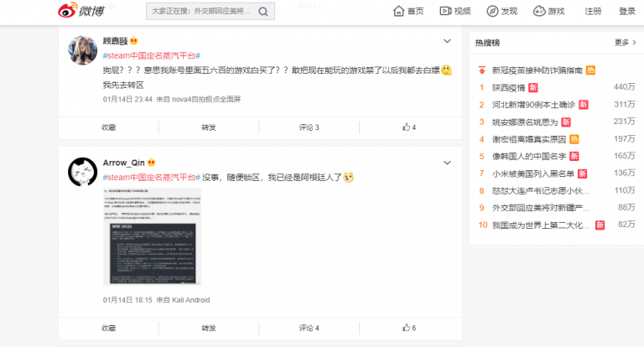
Task: Click the 新 badge beside 陕西疫情
Action: [x=533, y=87]
